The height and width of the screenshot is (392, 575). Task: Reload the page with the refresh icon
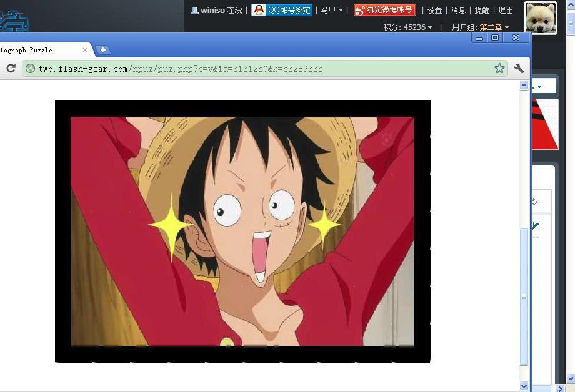[x=11, y=69]
